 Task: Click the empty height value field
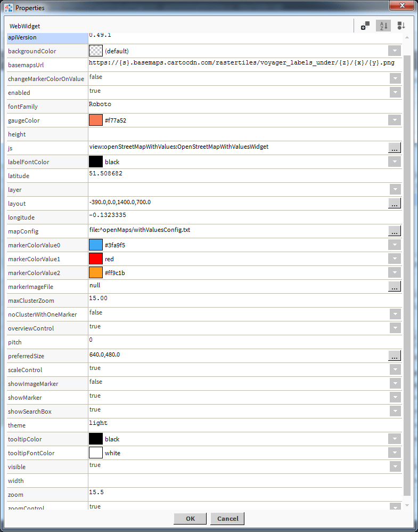coord(245,134)
